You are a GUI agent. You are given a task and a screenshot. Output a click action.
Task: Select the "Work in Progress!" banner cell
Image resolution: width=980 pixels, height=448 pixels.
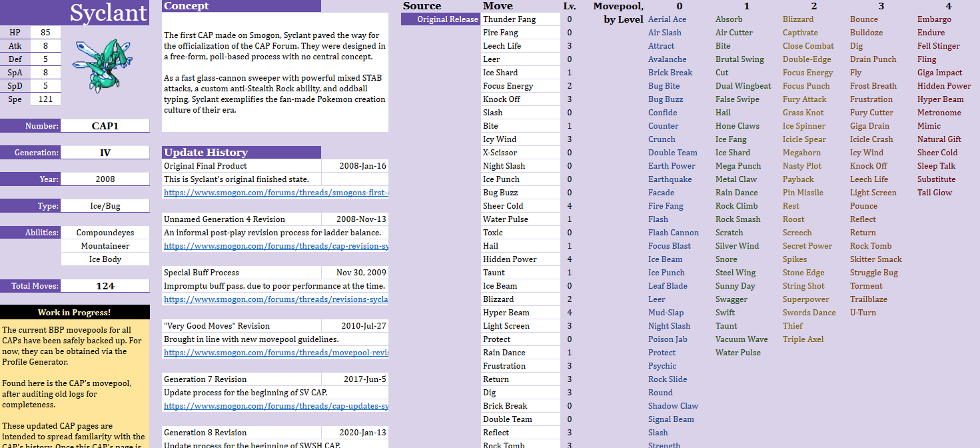pos(75,313)
